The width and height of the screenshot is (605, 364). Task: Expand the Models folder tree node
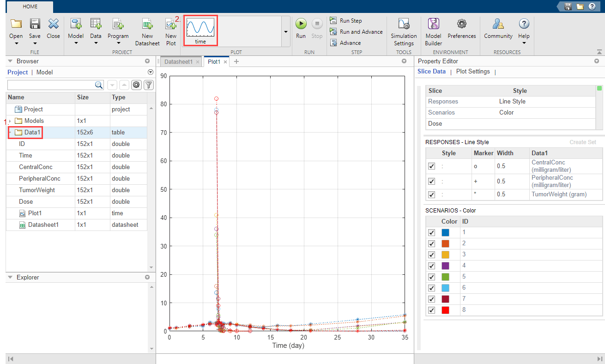click(10, 121)
